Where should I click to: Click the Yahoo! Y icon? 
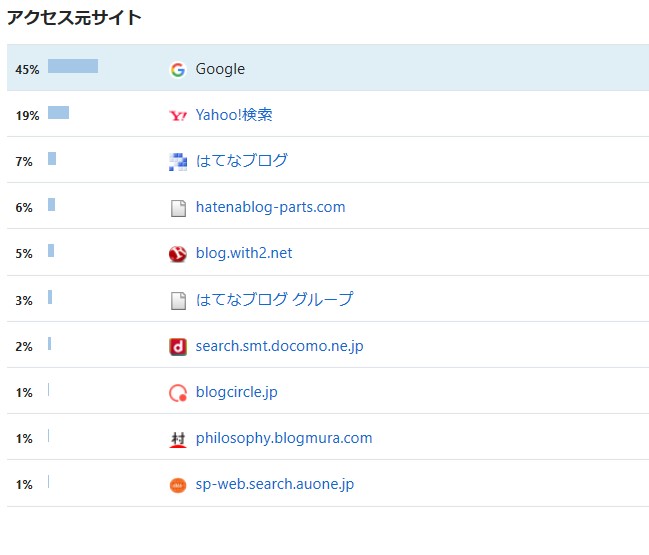(x=178, y=115)
